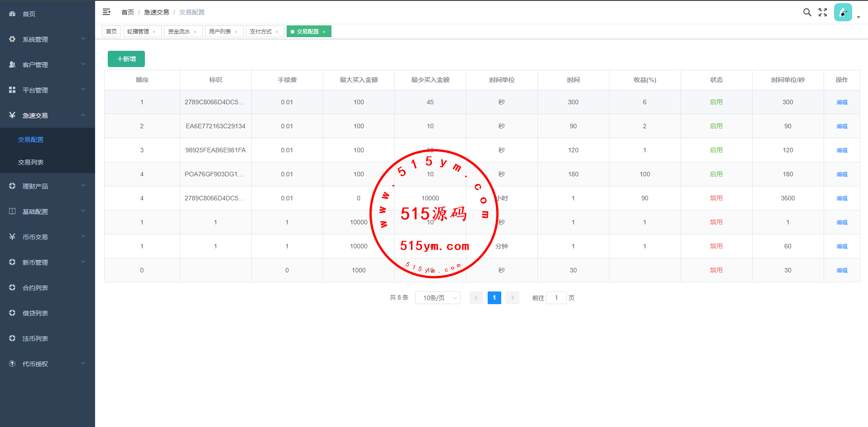Expand the 代币授权 sidebar menu

tap(47, 364)
